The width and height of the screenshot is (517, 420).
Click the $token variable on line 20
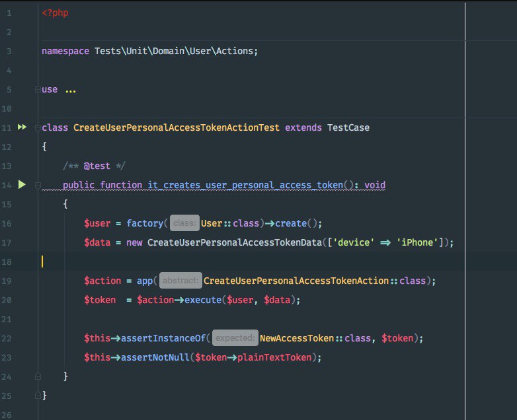100,300
